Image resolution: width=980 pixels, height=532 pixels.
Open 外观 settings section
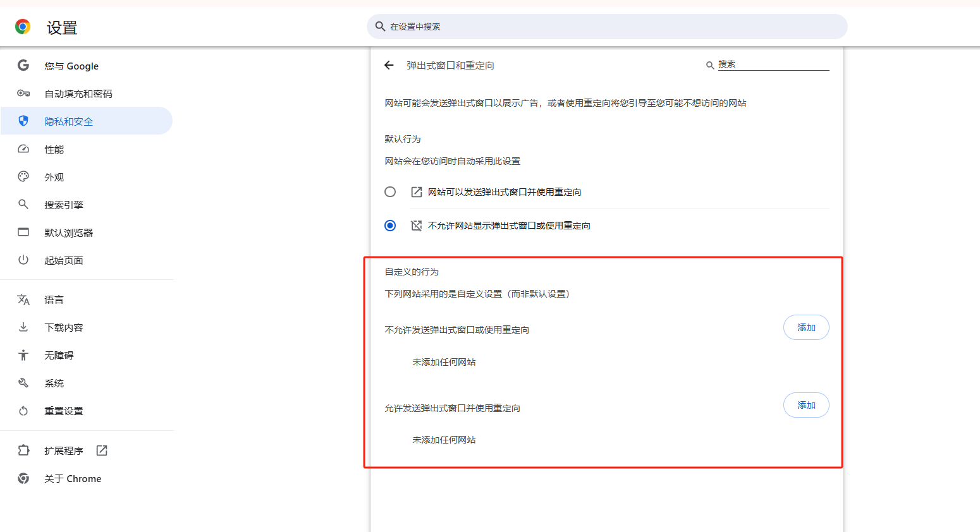point(87,177)
